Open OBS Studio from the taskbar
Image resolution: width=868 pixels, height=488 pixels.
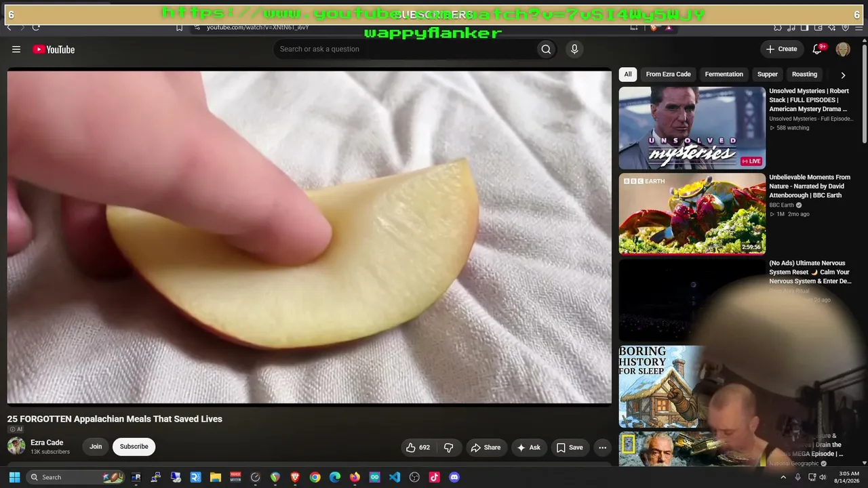pyautogui.click(x=414, y=477)
